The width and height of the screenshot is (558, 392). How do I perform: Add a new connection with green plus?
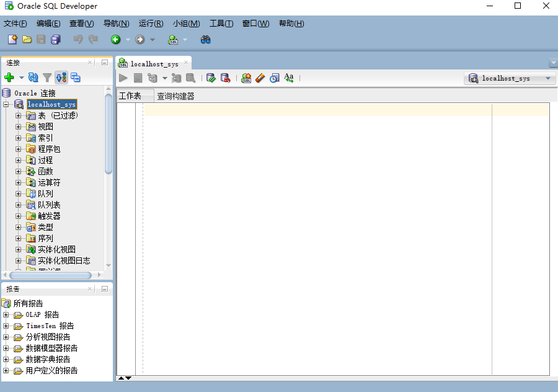9,78
